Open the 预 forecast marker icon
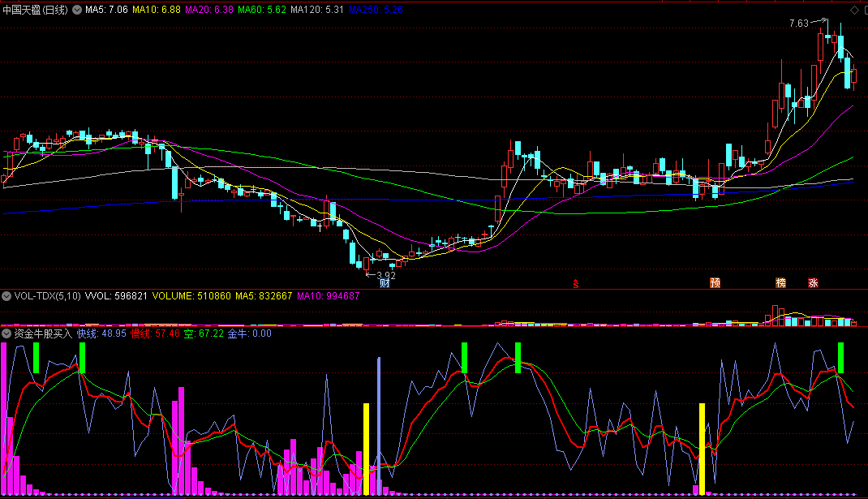 715,283
